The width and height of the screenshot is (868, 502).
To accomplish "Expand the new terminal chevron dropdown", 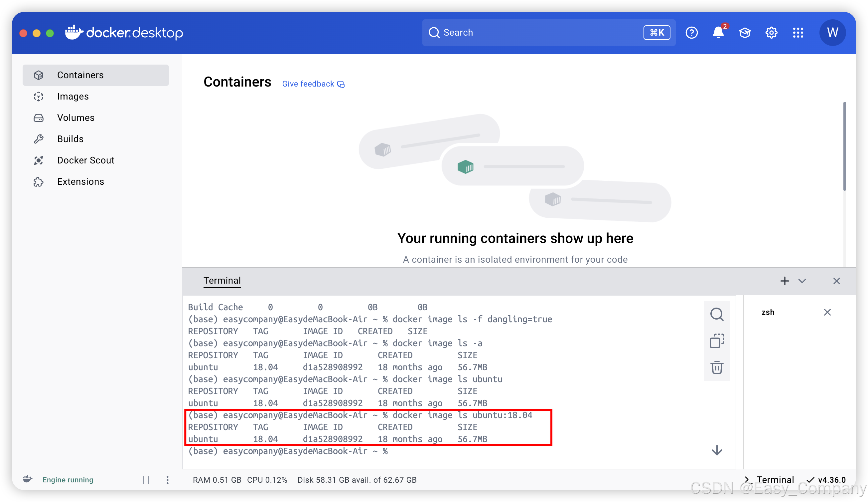I will (x=802, y=281).
